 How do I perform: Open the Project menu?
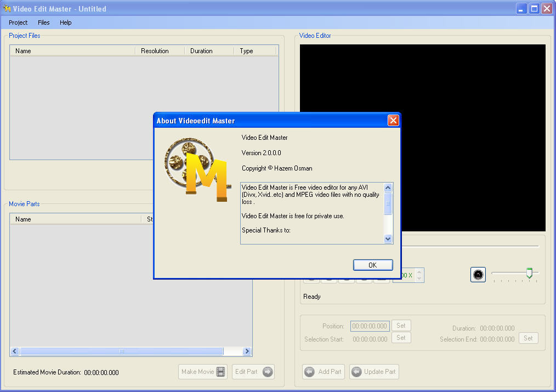click(18, 22)
